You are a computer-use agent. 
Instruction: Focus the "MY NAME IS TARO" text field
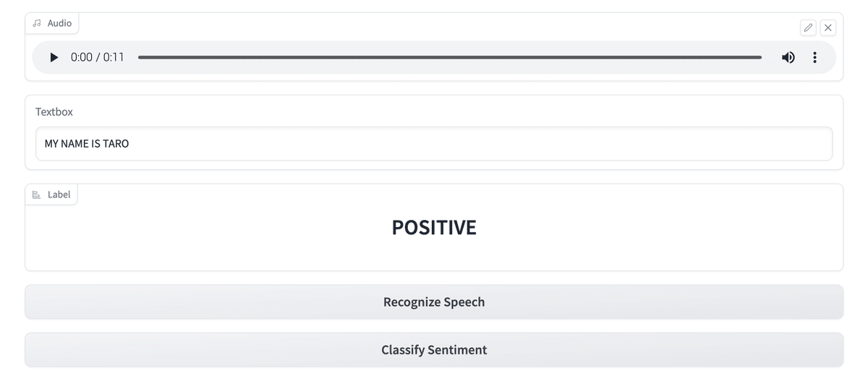[x=434, y=144]
